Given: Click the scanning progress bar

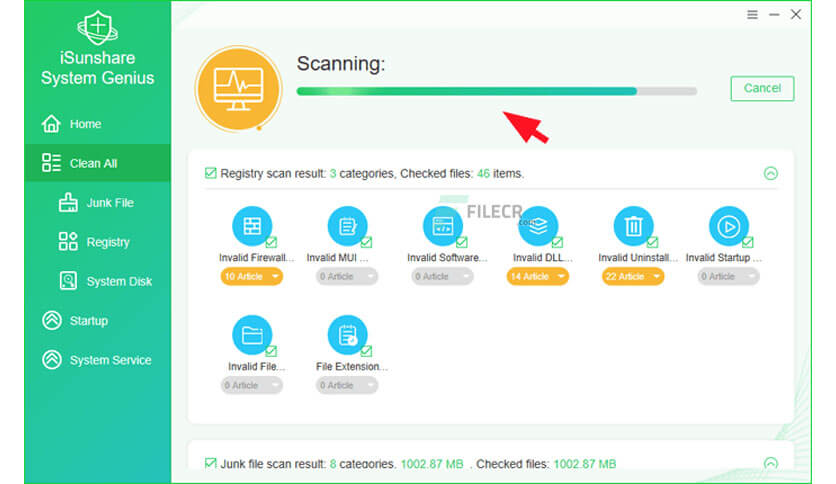Looking at the screenshot, I should 497,91.
